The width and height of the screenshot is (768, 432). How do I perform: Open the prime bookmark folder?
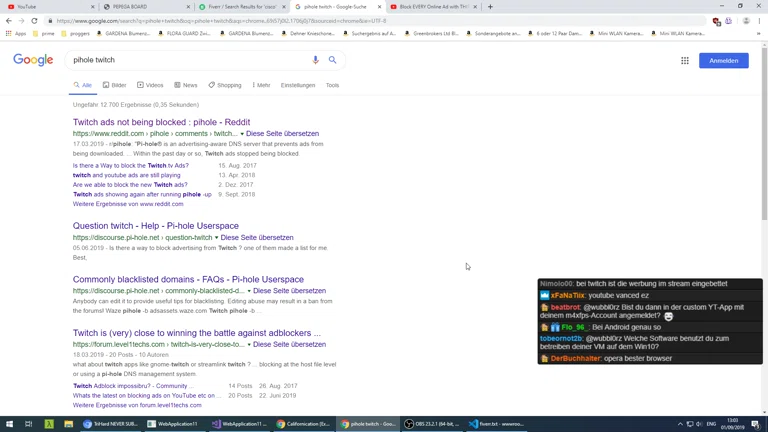coord(44,34)
